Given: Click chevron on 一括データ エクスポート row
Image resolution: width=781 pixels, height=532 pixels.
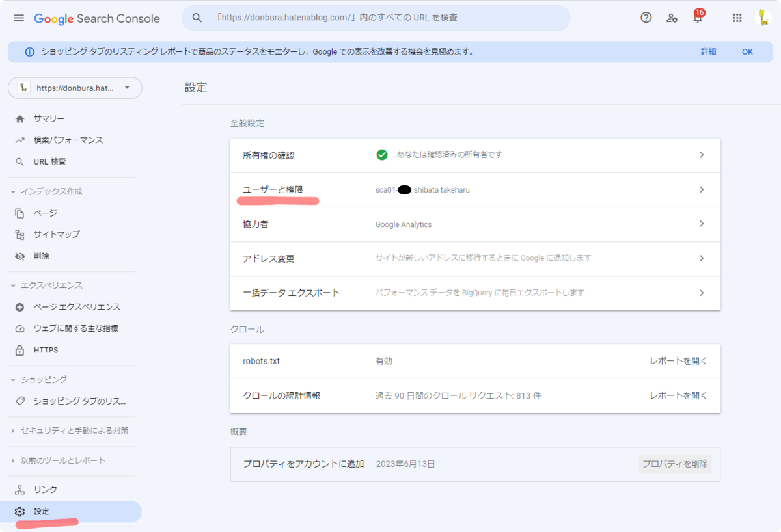Looking at the screenshot, I should (x=702, y=293).
